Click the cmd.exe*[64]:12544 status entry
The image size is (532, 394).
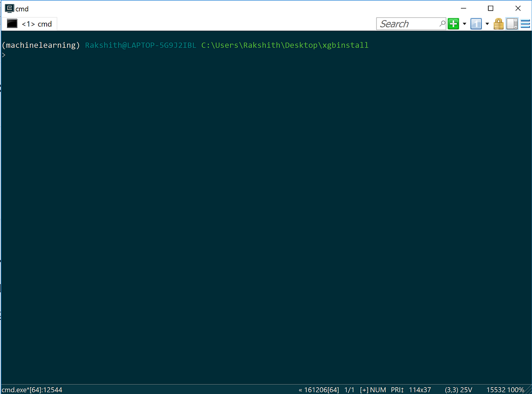pyautogui.click(x=32, y=390)
